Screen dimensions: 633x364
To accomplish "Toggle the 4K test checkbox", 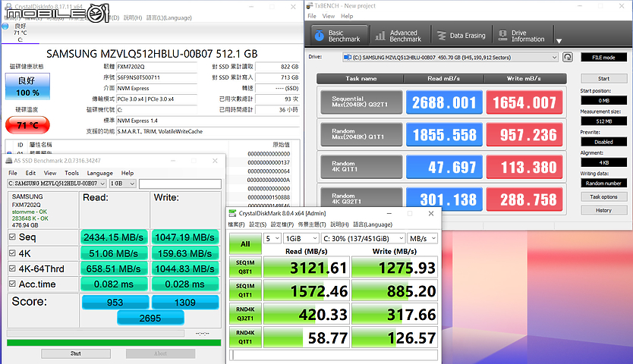I will 12,253.
